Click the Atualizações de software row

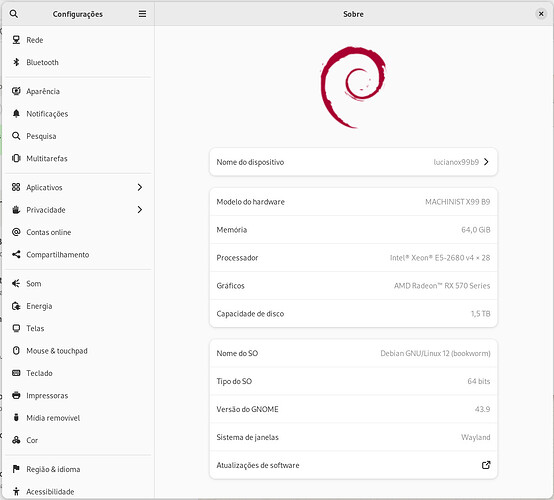[353, 465]
